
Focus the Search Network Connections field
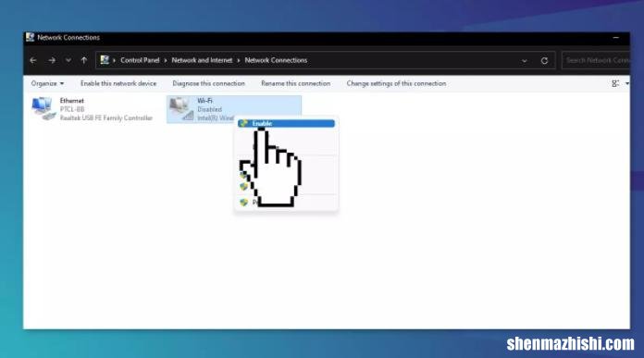point(596,60)
